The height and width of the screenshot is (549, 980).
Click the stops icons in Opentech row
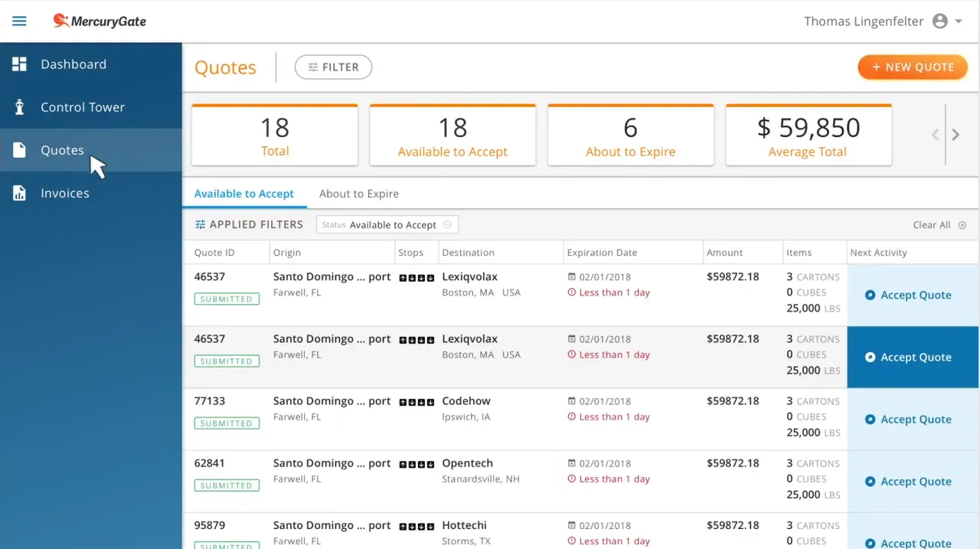(x=416, y=464)
